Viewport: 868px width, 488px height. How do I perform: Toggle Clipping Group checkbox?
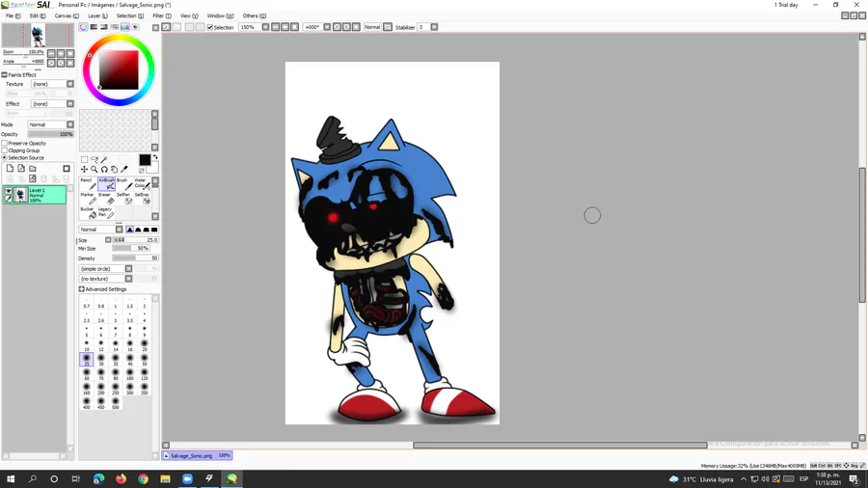coord(5,150)
